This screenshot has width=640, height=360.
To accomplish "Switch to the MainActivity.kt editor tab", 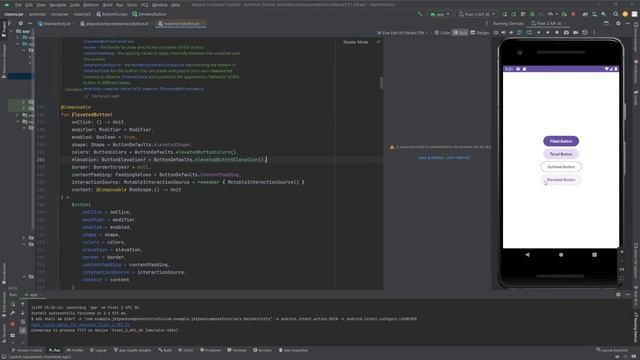I will (54, 24).
